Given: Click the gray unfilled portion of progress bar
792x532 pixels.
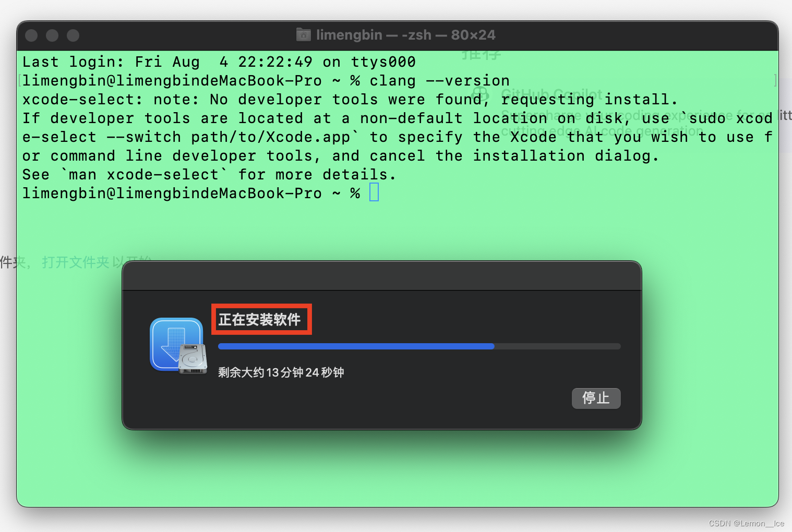Looking at the screenshot, I should [x=557, y=346].
